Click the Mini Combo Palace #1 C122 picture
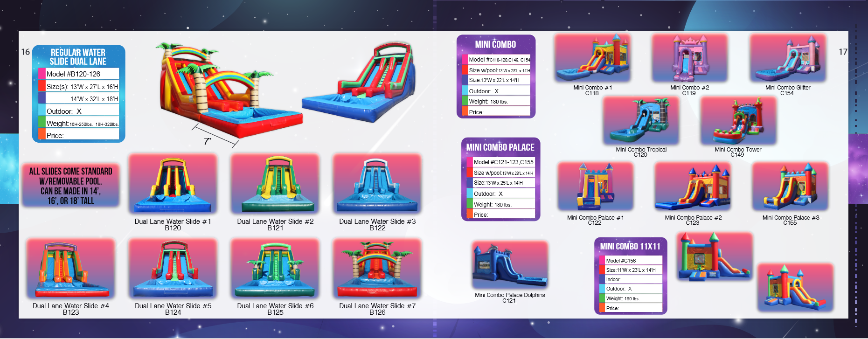This screenshot has width=868, height=339. tap(596, 187)
